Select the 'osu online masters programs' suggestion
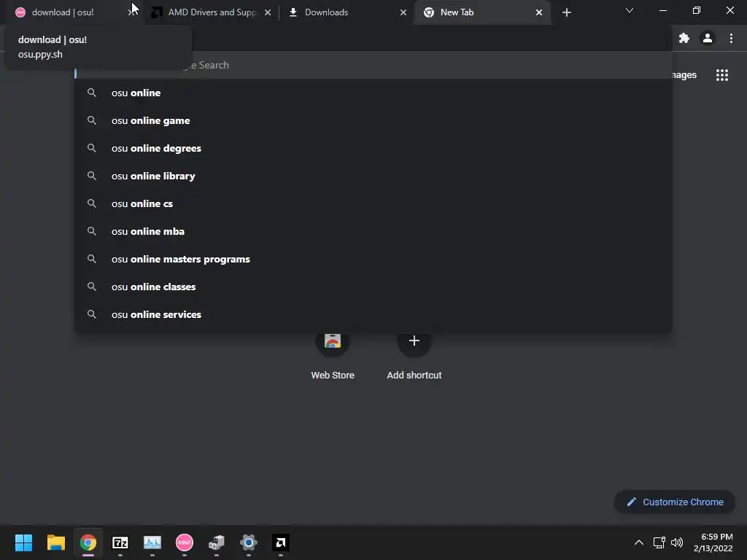Viewport: 747px width, 560px height. pyautogui.click(x=373, y=259)
